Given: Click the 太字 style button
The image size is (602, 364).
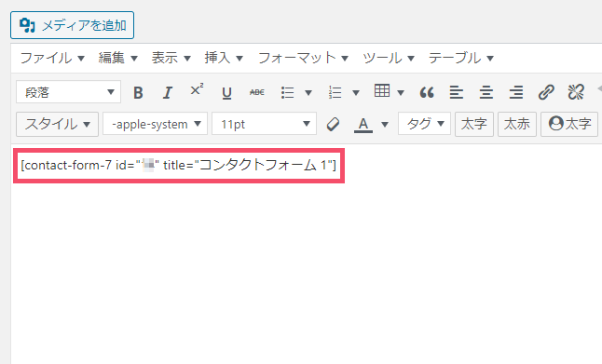Looking at the screenshot, I should tap(474, 124).
